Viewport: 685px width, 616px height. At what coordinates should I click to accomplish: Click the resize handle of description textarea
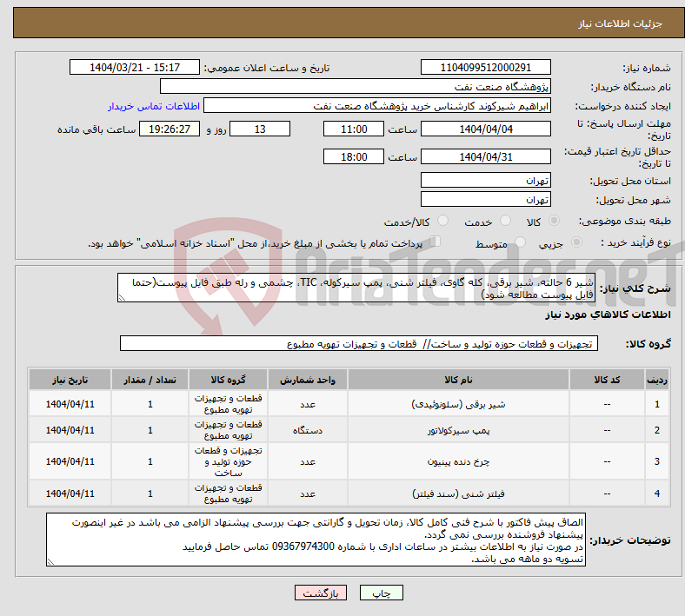pyautogui.click(x=122, y=298)
